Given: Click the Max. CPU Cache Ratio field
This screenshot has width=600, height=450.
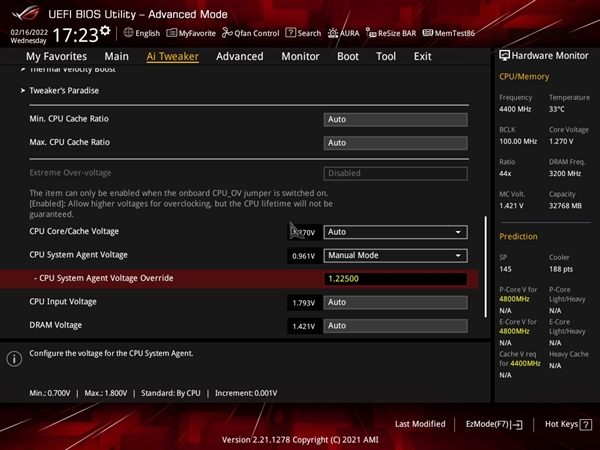Looking at the screenshot, I should pos(395,143).
